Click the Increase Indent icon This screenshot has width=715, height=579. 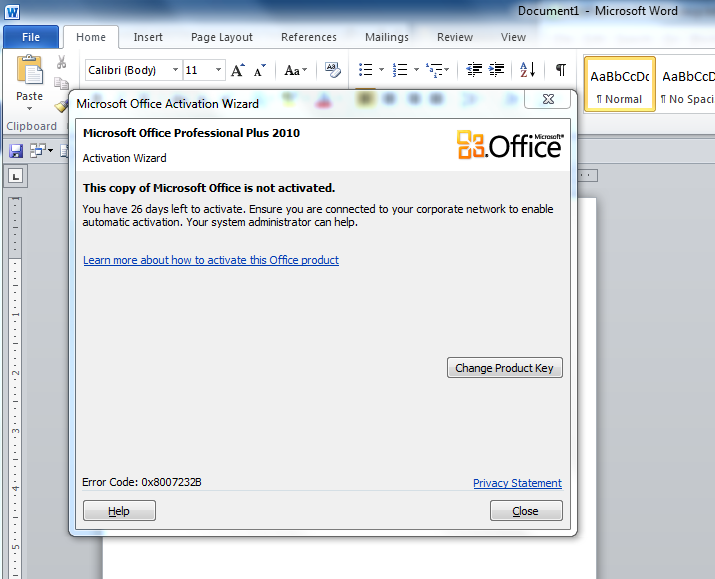tap(496, 70)
